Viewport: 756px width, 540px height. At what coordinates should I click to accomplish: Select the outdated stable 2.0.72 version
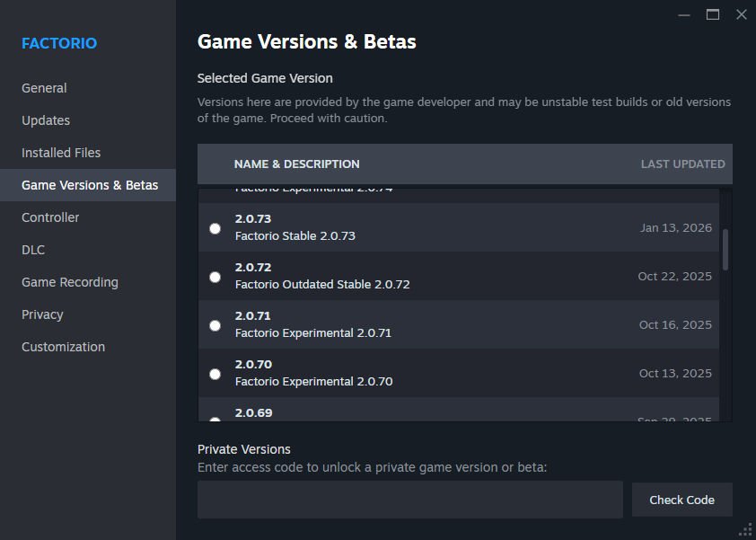coord(215,277)
